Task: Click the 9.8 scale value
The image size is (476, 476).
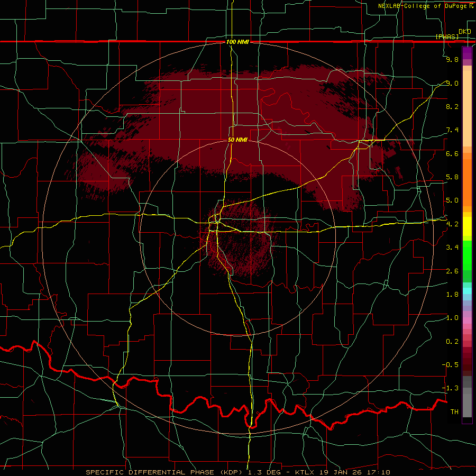Action: (452, 59)
